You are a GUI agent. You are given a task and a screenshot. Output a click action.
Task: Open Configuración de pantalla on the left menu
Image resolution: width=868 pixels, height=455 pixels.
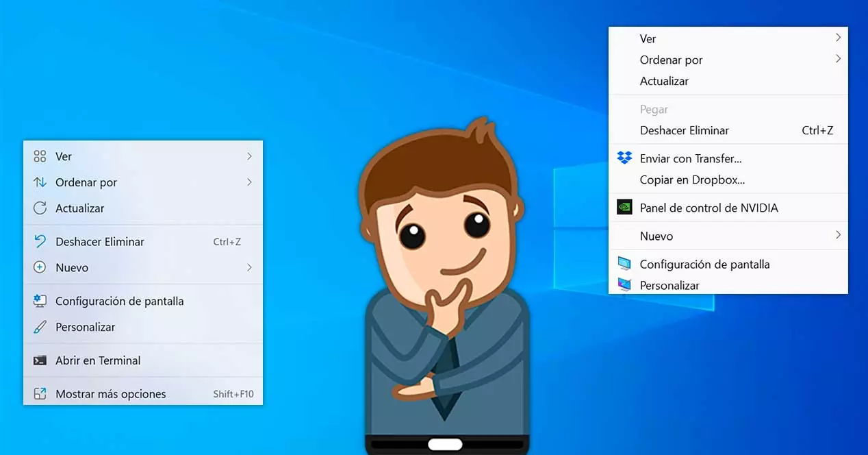click(x=119, y=301)
